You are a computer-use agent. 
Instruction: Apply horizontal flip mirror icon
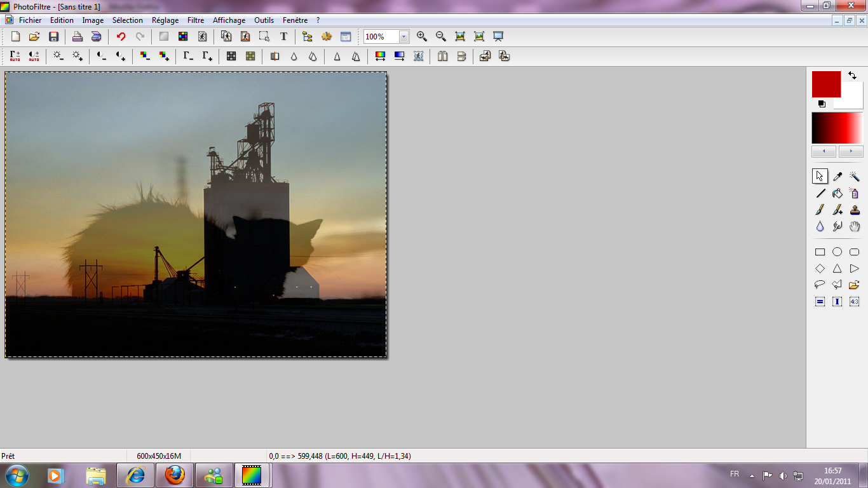point(442,57)
